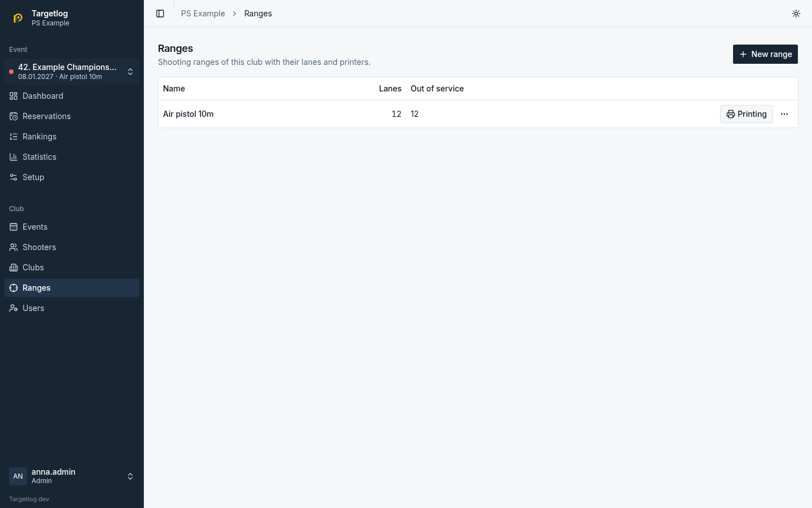Click the Ranges breadcrumb
This screenshot has height=508, width=812.
pyautogui.click(x=258, y=14)
